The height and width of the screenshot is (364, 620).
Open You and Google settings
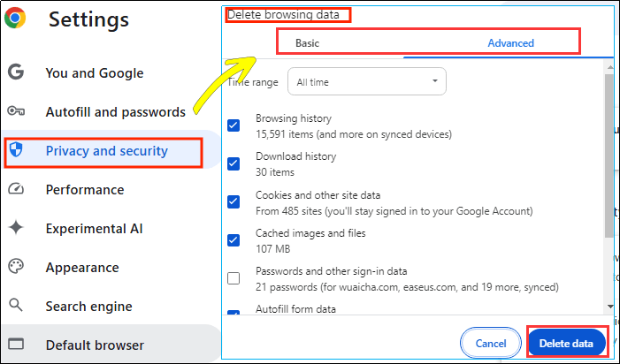coord(94,73)
